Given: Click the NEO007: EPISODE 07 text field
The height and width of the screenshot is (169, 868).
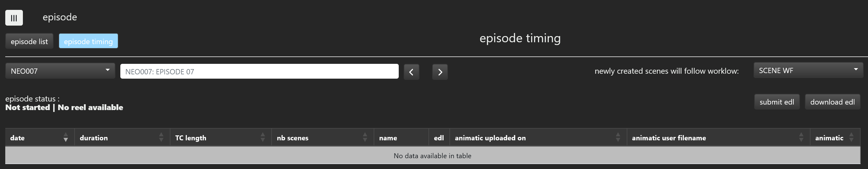Looking at the screenshot, I should 259,72.
